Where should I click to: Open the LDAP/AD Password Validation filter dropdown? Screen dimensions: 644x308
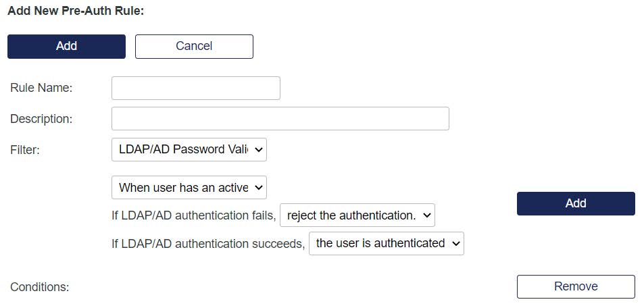click(189, 150)
